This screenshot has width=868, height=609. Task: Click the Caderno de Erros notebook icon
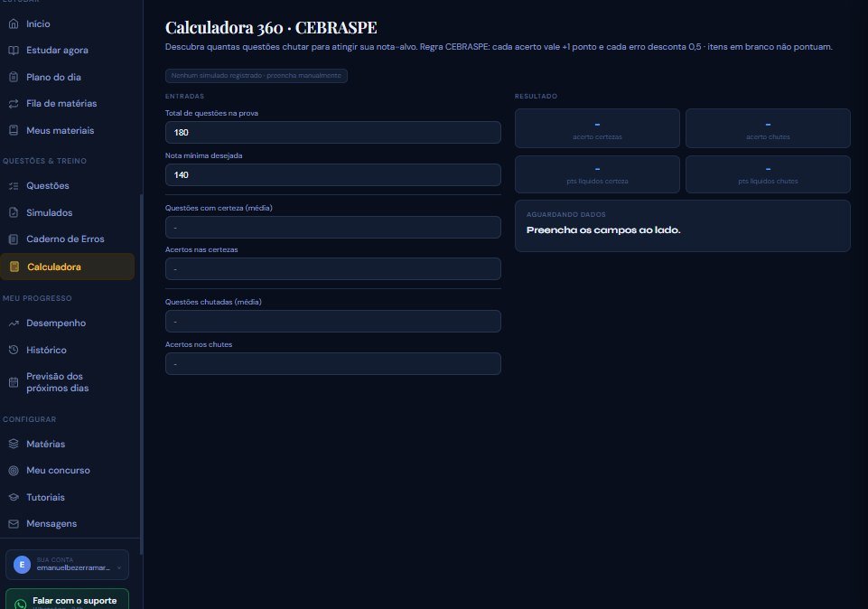pyautogui.click(x=14, y=239)
